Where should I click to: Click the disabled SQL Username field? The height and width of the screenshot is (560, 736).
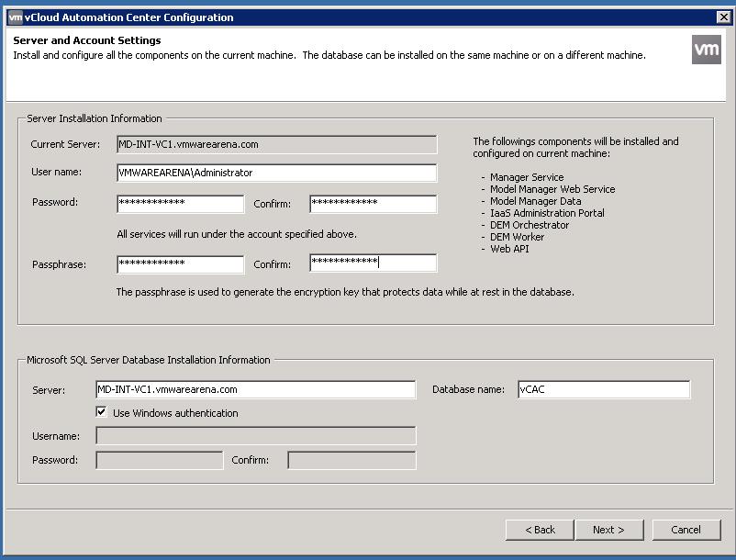tap(256, 436)
